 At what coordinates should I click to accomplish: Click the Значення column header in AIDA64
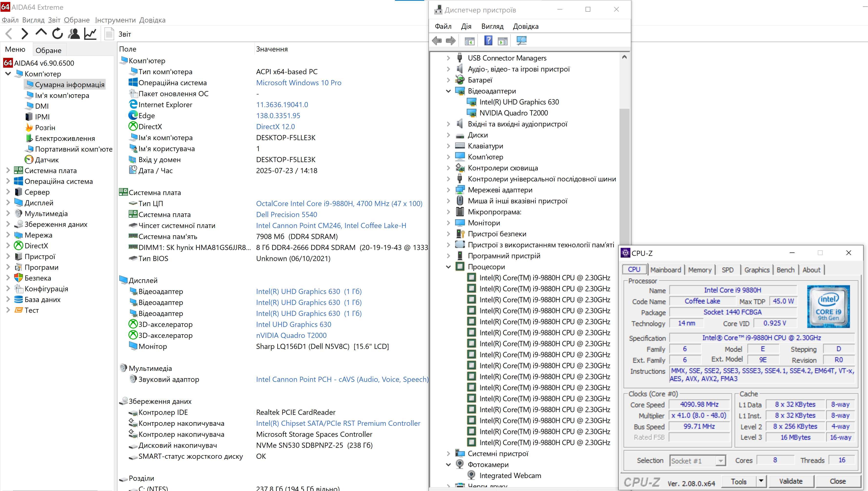pos(272,49)
